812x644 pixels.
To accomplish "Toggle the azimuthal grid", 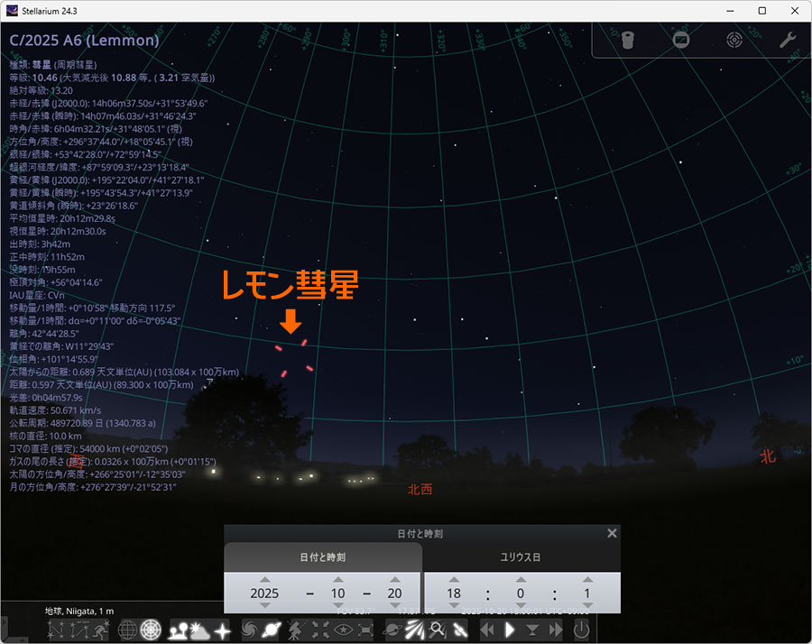I will click(x=152, y=630).
